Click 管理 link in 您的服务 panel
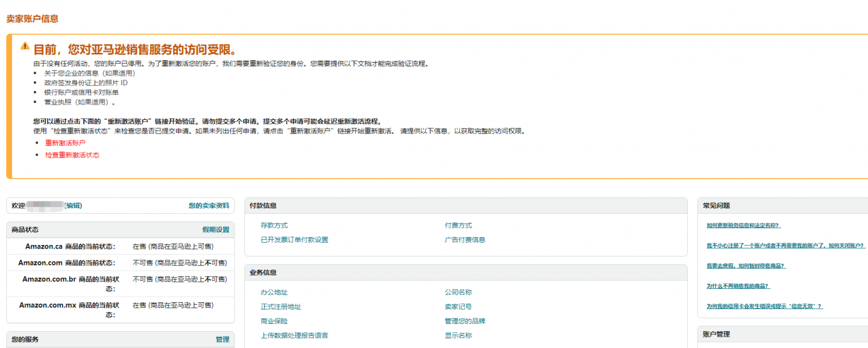This screenshot has height=348, width=868. pyautogui.click(x=222, y=339)
